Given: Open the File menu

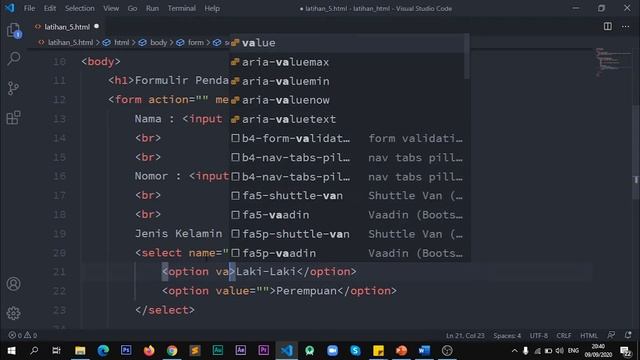Looking at the screenshot, I should pyautogui.click(x=29, y=8).
